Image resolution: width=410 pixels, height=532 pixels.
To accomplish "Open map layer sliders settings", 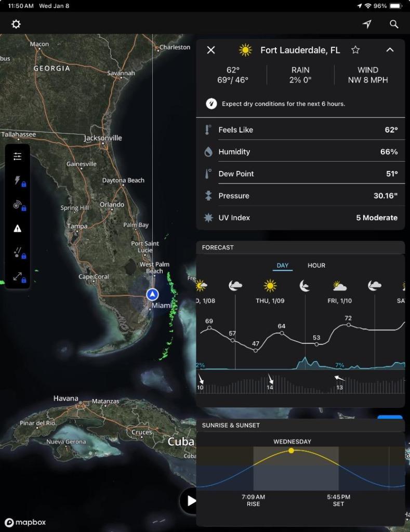I will point(18,156).
